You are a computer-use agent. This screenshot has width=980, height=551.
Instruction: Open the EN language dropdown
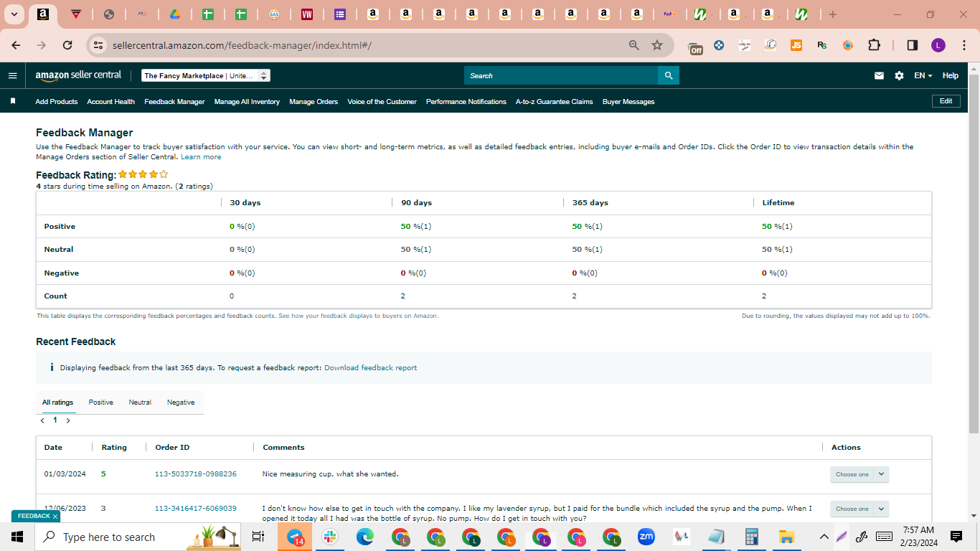coord(923,75)
